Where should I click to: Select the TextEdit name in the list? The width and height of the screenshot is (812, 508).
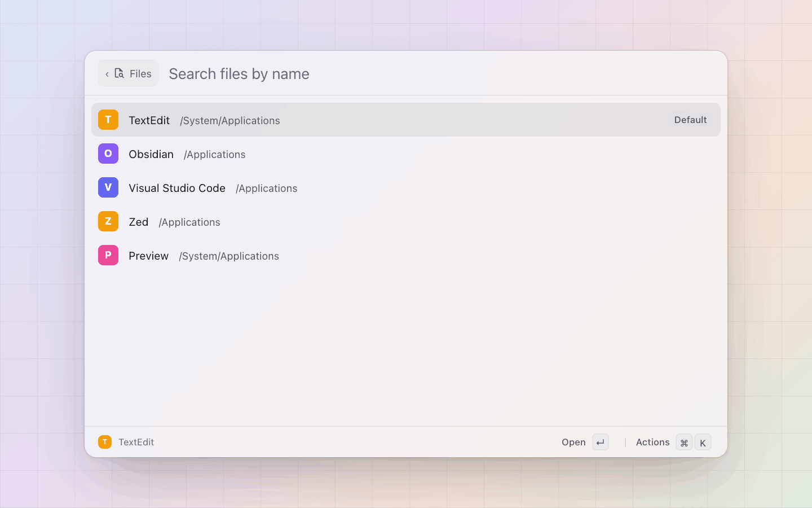[149, 120]
